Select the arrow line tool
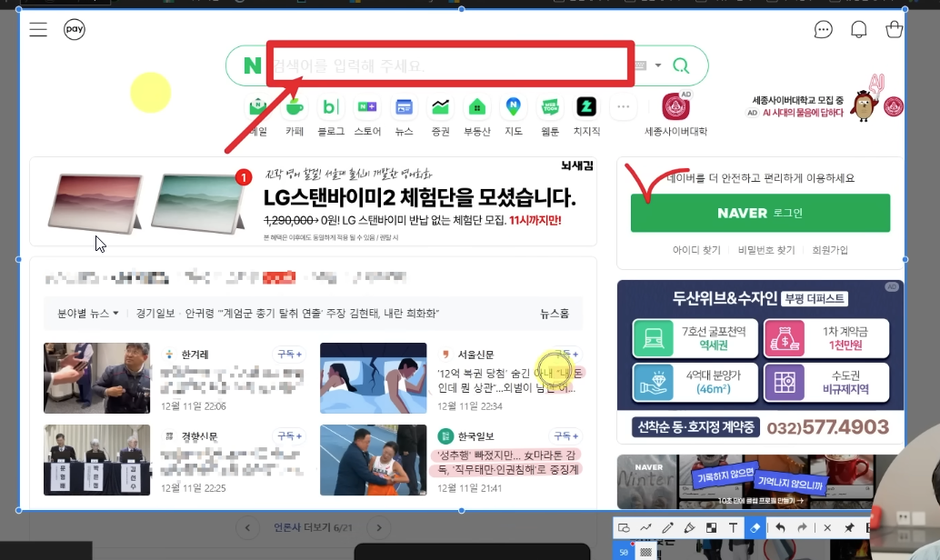 645,527
